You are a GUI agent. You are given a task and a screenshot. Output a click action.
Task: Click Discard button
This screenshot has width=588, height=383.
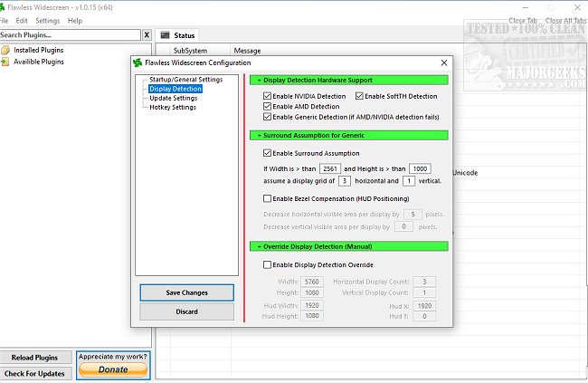(186, 311)
